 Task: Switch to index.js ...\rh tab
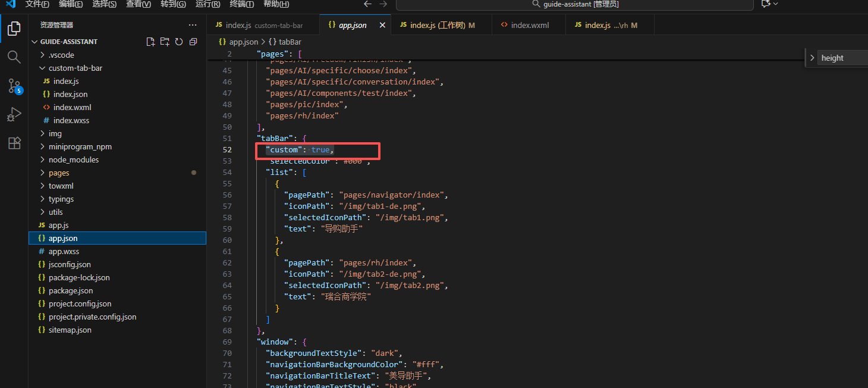pyautogui.click(x=610, y=25)
